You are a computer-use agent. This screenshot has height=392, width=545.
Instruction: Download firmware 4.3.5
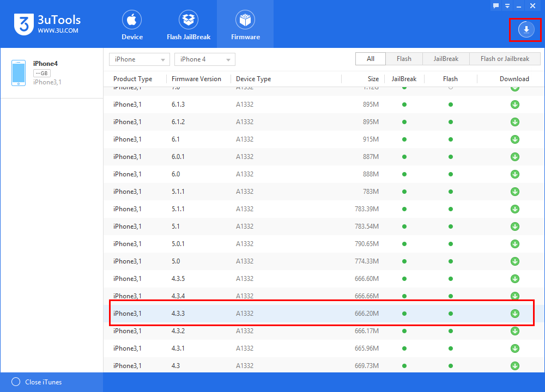tap(515, 278)
